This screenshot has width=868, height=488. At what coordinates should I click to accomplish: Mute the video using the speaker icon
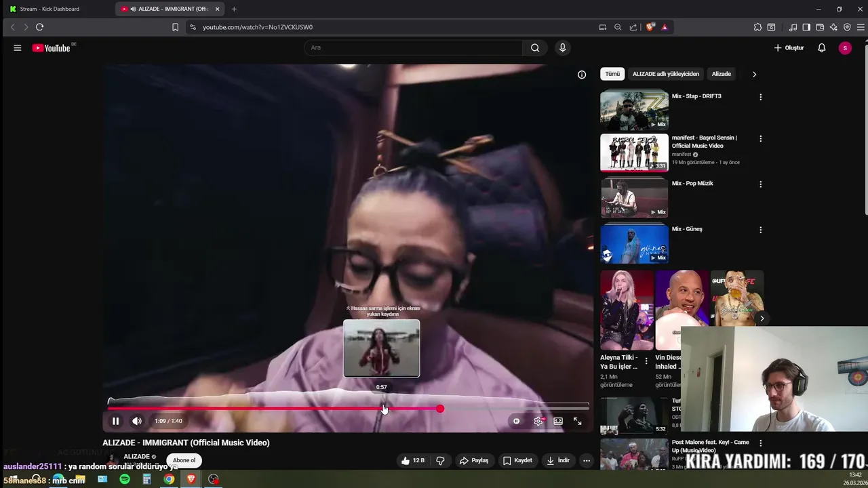point(137,421)
